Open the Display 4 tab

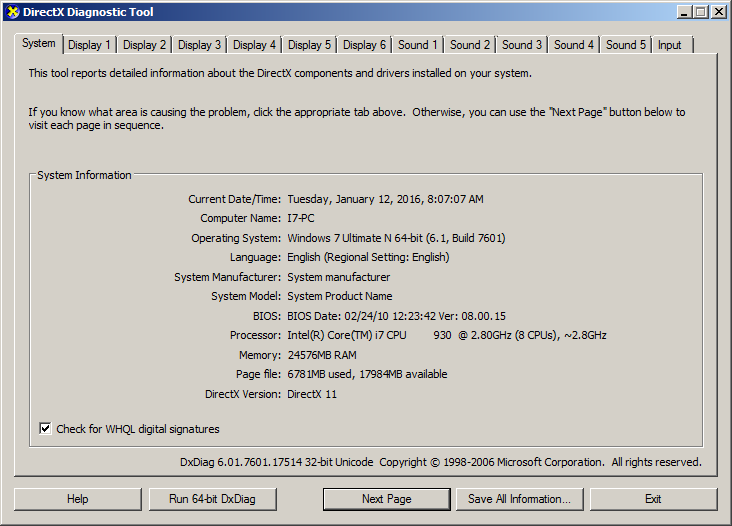[x=254, y=45]
